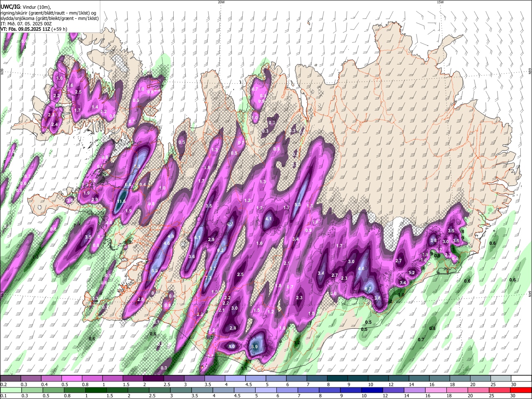The image size is (532, 399).
Task: Click the 7.3 precipitation value on the map
Action: 208,278
